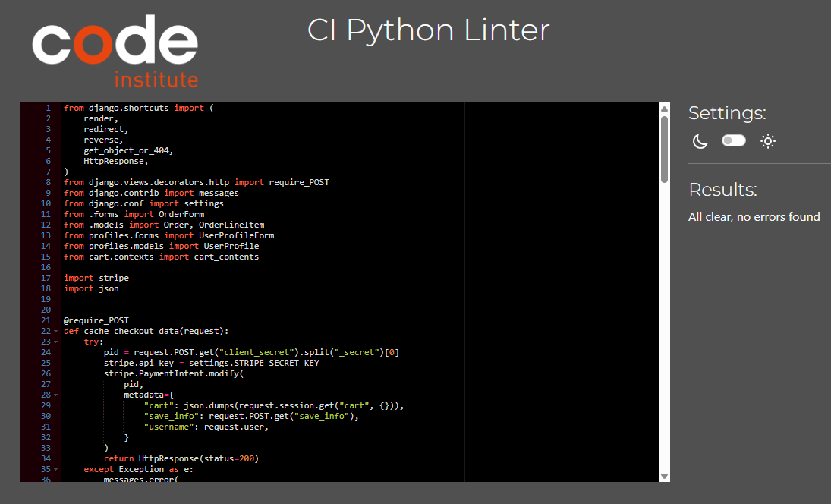Click the 'try:' statement on line 23

pyautogui.click(x=94, y=342)
